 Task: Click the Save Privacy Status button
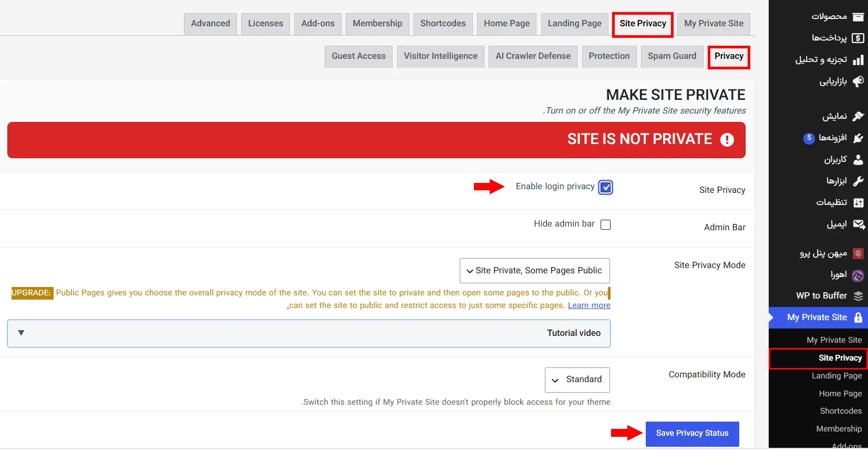pyautogui.click(x=693, y=434)
